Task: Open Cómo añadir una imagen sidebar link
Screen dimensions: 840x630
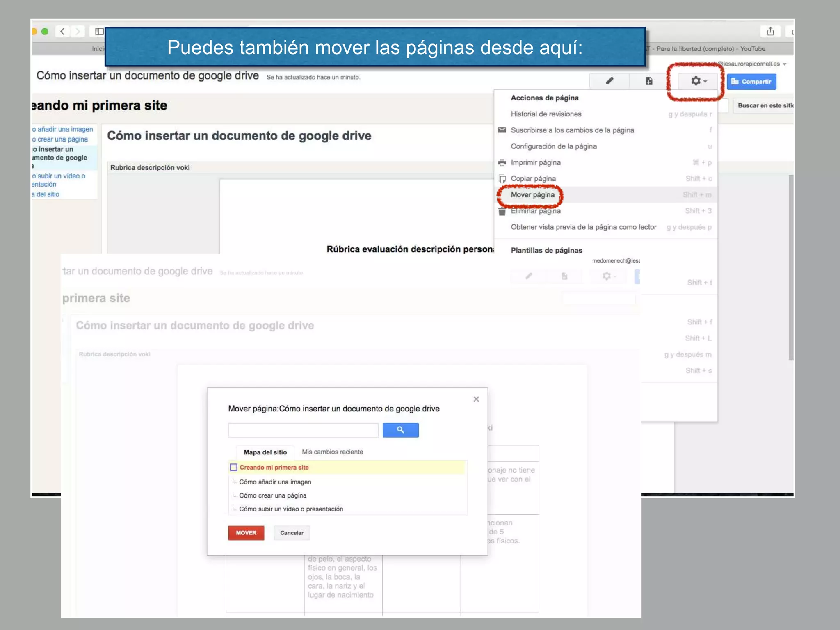Action: click(x=63, y=129)
